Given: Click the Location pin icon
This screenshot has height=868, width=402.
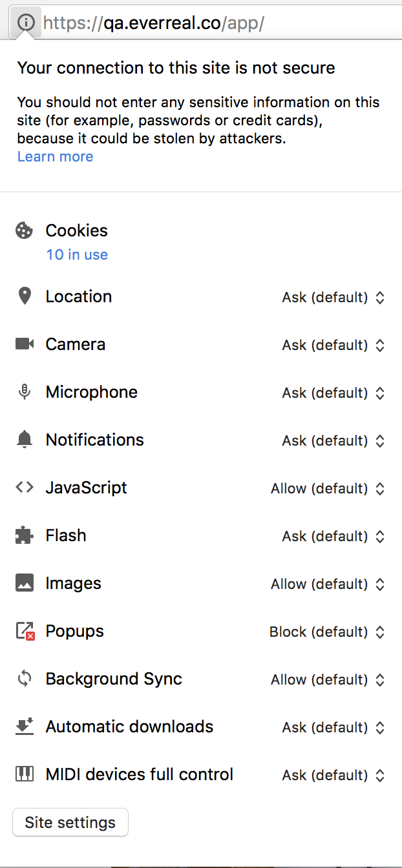Looking at the screenshot, I should [25, 296].
